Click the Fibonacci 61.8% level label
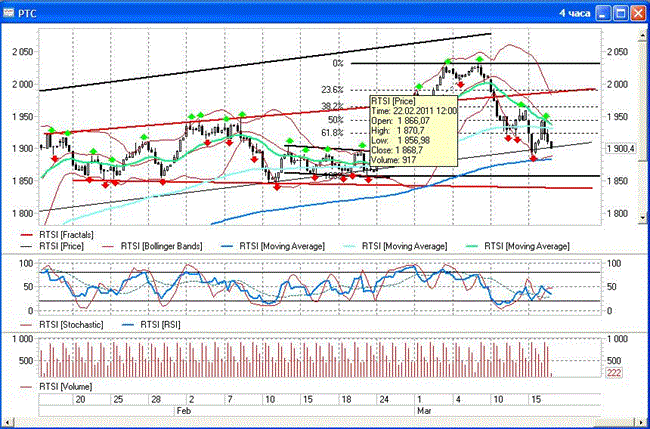The width and height of the screenshot is (650, 429). [x=332, y=133]
